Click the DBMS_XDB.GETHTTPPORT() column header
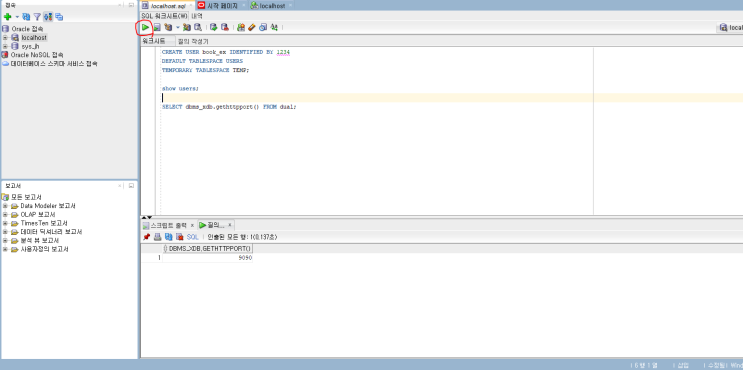The width and height of the screenshot is (743, 370). coord(207,248)
